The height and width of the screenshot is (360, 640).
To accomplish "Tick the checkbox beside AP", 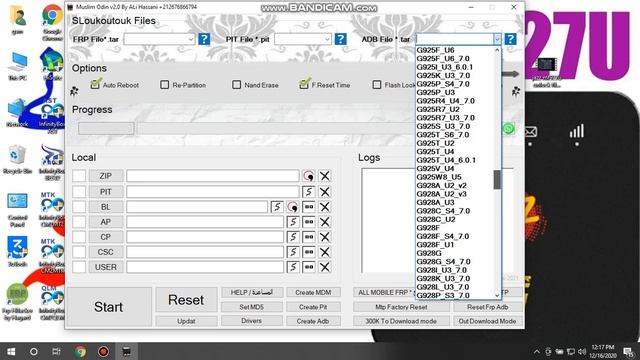I will tap(79, 222).
